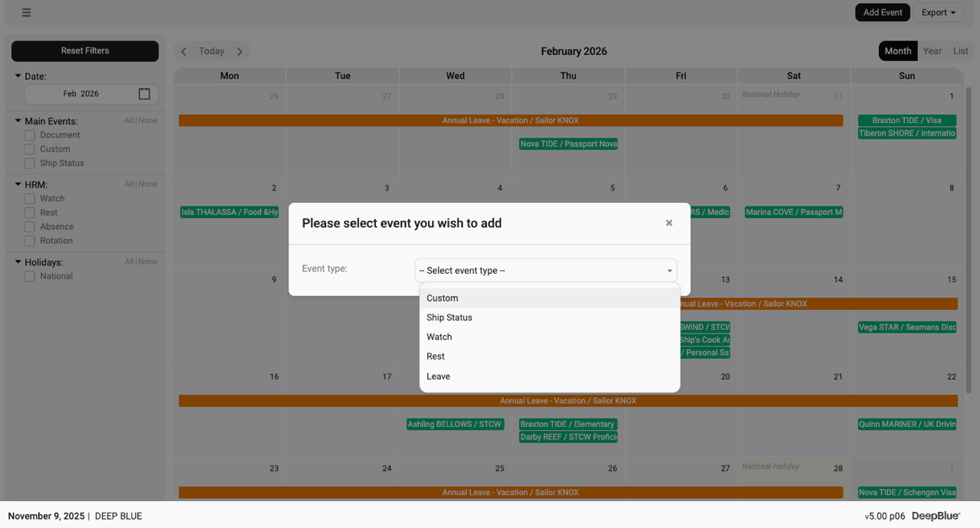
Task: Open Vega STAR / Seamans event
Action: coord(907,328)
